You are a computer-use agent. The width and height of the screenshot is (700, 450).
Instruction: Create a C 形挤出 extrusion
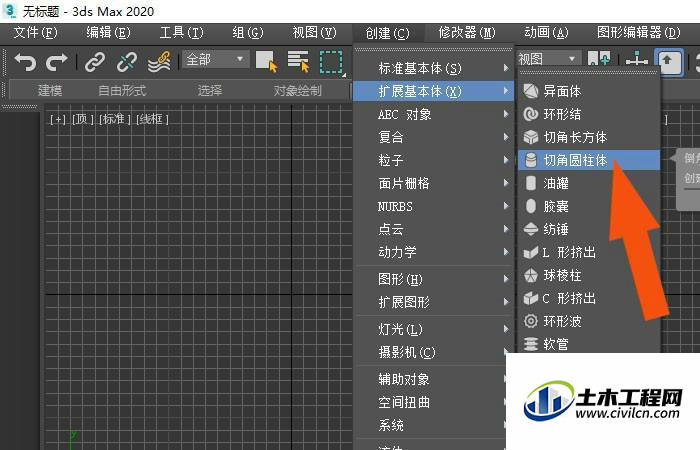click(588, 298)
